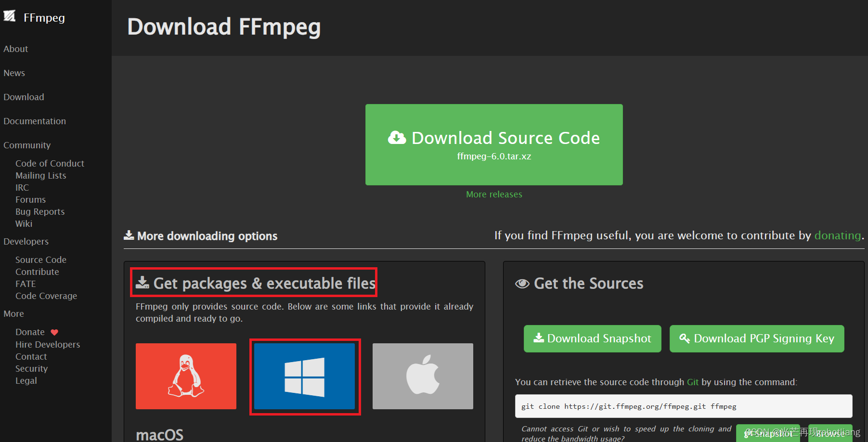Follow the donating link
This screenshot has height=442, width=868.
click(x=838, y=235)
